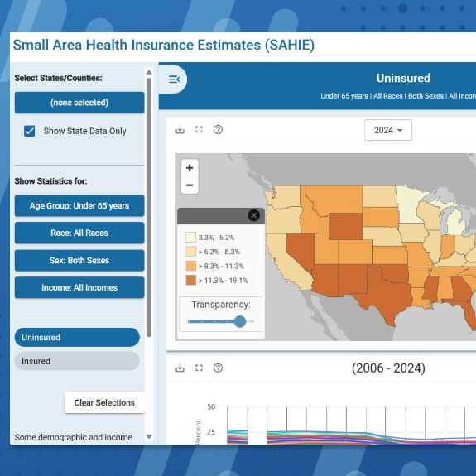This screenshot has height=476, width=476.
Task: Zoom in on the map with the plus button
Action: click(x=190, y=168)
